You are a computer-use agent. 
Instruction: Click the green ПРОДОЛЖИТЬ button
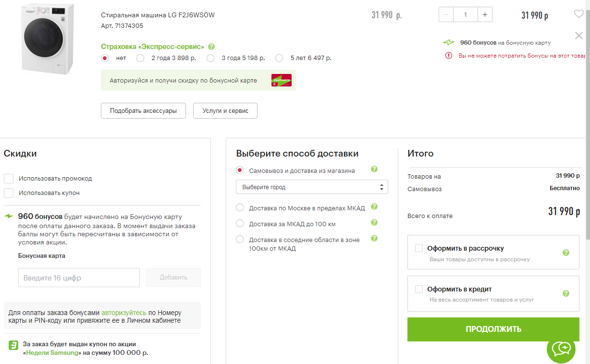(493, 329)
